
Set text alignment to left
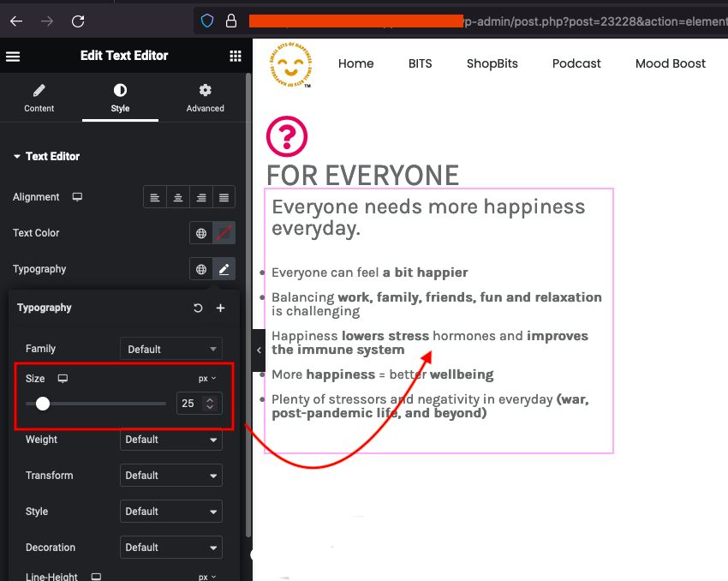point(155,197)
